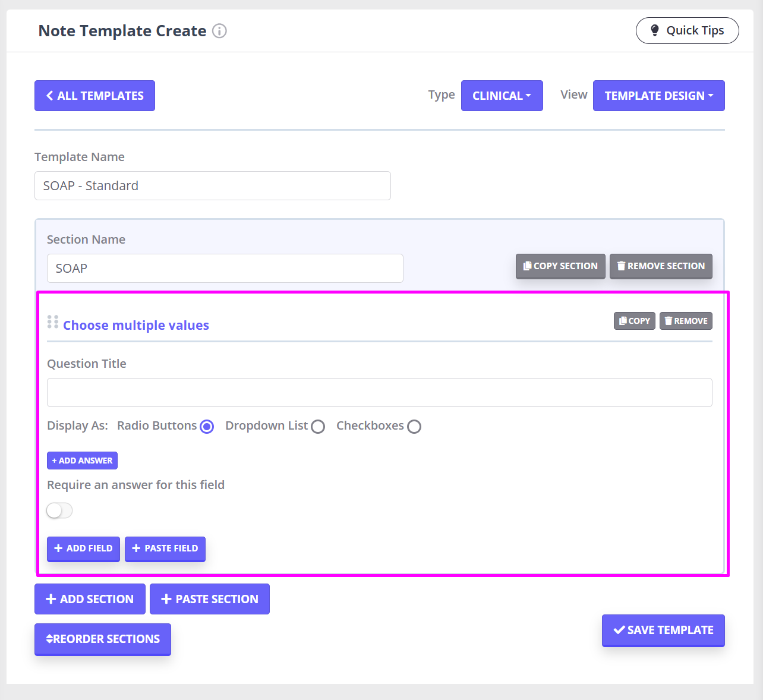Click the info icon beside Note Template Create

220,31
